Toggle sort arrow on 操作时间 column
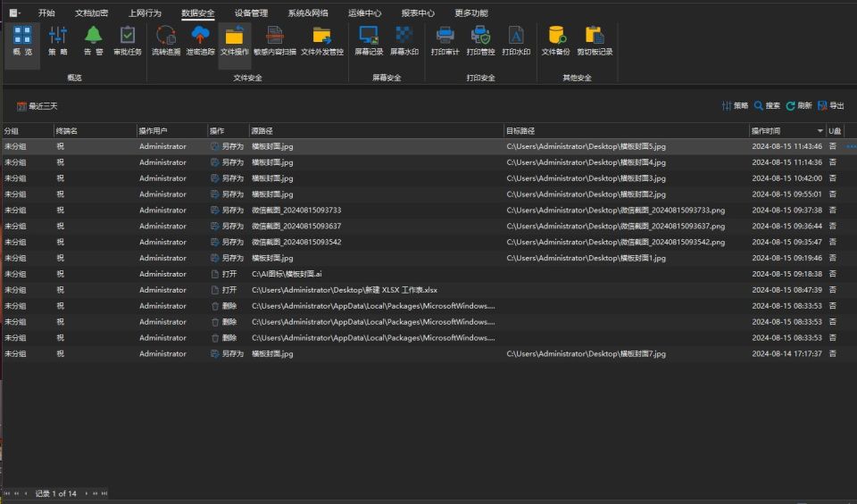Image resolution: width=857 pixels, height=504 pixels. tap(820, 131)
